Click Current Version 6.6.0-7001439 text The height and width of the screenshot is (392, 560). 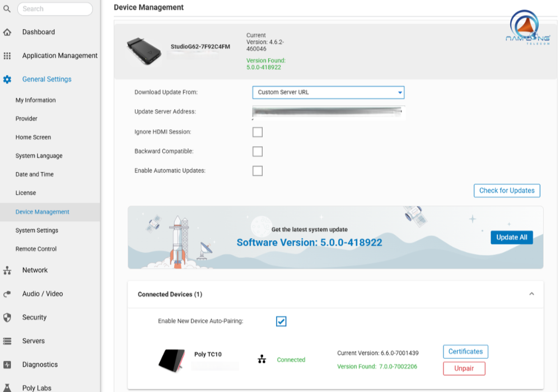click(x=378, y=353)
